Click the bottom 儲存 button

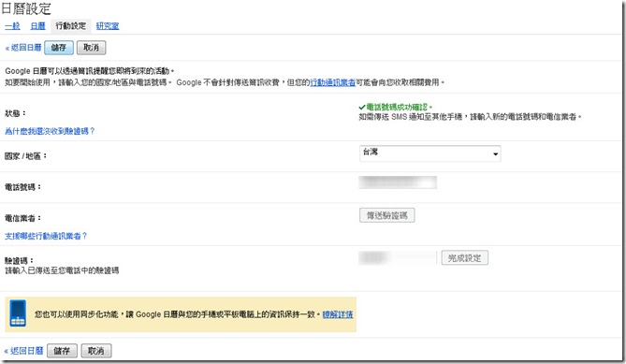tap(62, 351)
